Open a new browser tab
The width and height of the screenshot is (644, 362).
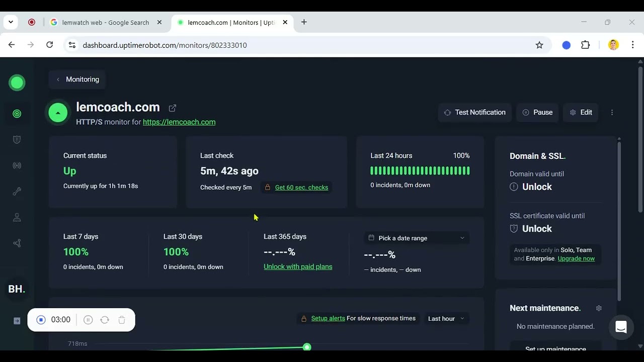pos(304,22)
